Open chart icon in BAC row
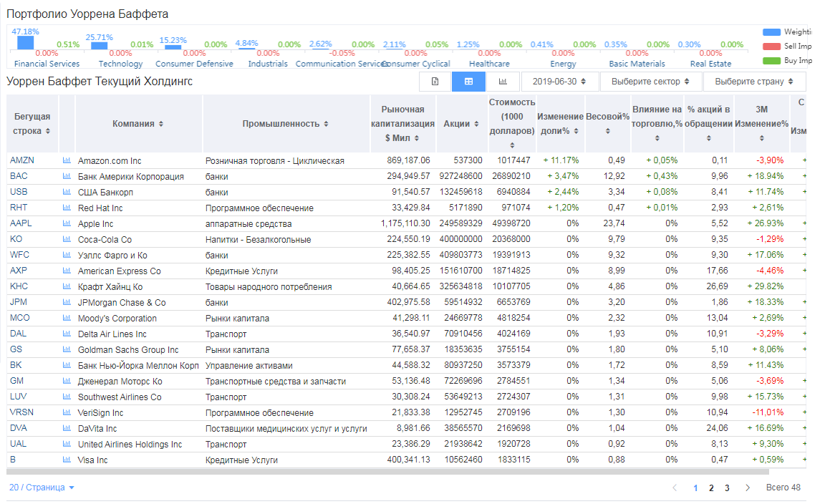The height and width of the screenshot is (504, 825). [67, 176]
